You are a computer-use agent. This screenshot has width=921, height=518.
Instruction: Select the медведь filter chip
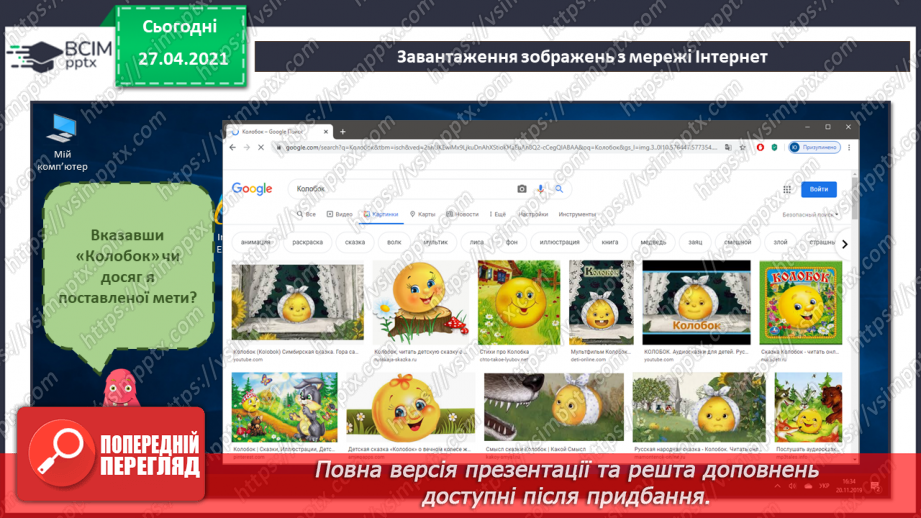click(653, 243)
